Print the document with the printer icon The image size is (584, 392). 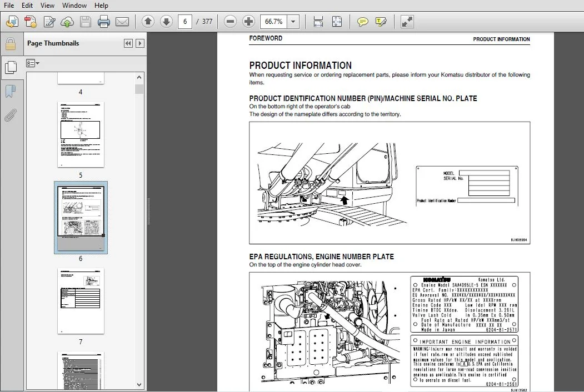click(103, 22)
